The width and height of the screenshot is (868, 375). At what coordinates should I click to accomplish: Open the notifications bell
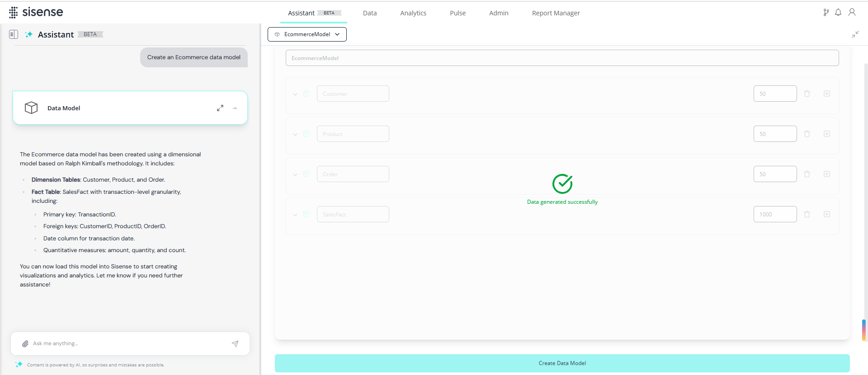(x=838, y=13)
